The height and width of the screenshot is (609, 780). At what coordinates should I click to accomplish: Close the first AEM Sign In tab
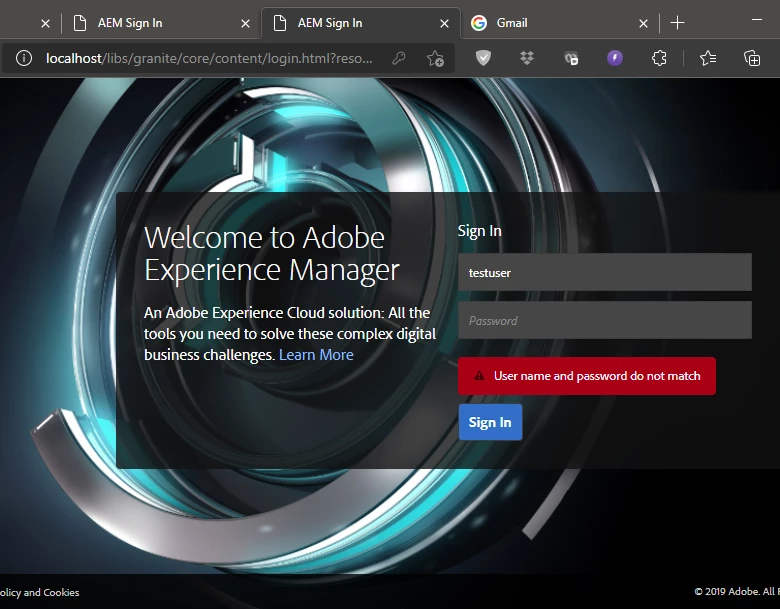click(x=245, y=23)
